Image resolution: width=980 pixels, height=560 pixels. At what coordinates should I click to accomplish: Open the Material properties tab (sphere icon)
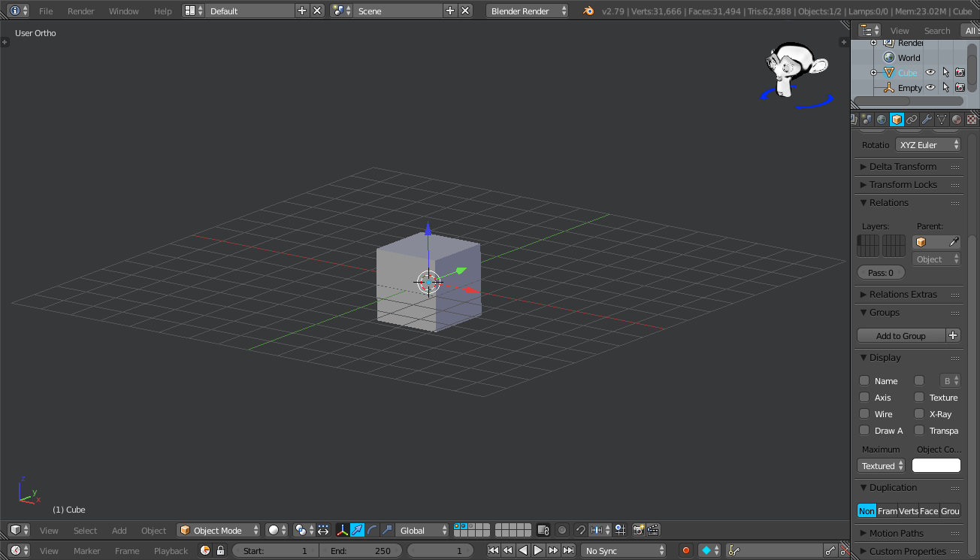(x=957, y=120)
